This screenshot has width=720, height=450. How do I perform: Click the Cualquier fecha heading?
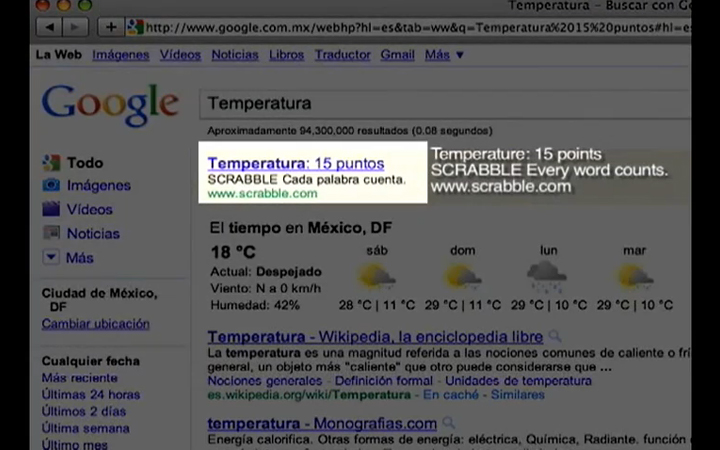(x=90, y=361)
